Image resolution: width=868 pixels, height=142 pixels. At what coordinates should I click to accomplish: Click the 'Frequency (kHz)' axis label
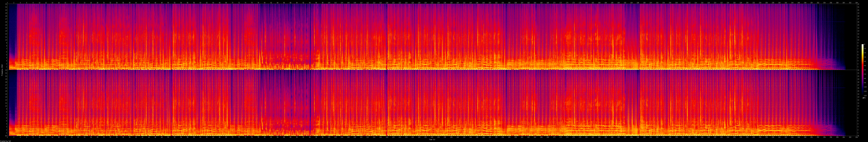click(x=2, y=70)
